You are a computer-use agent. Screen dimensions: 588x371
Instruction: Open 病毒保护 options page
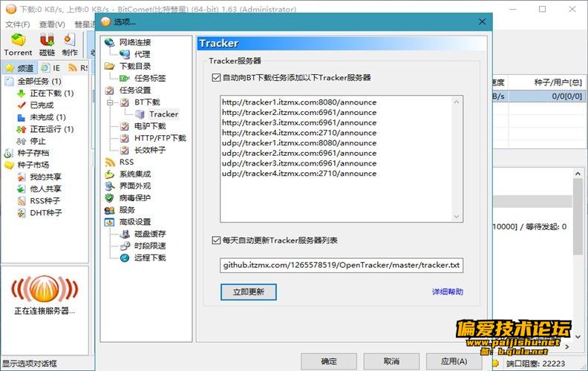click(135, 198)
